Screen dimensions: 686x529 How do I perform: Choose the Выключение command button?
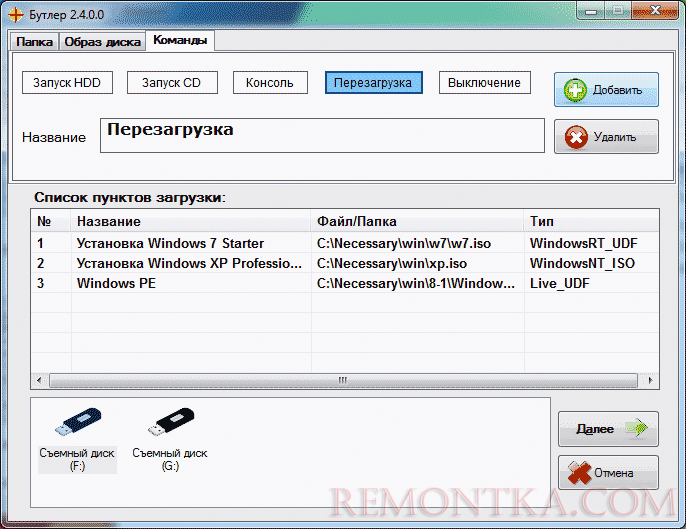click(484, 83)
